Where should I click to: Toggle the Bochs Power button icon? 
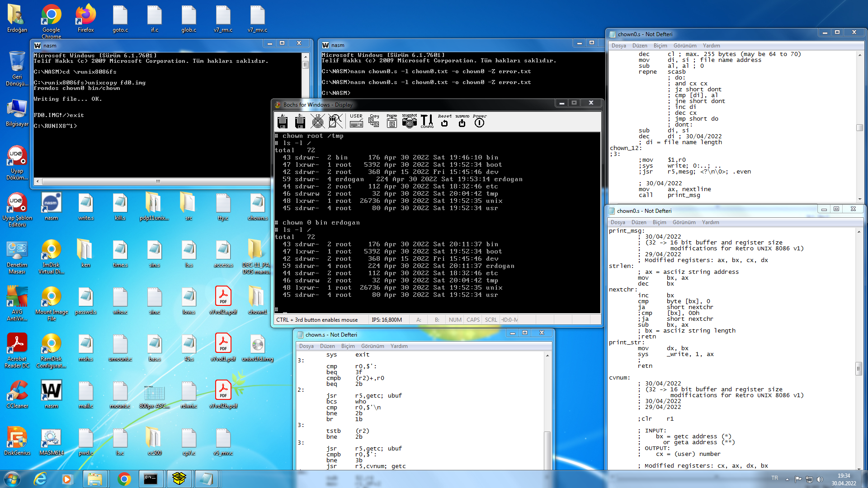[x=479, y=121]
